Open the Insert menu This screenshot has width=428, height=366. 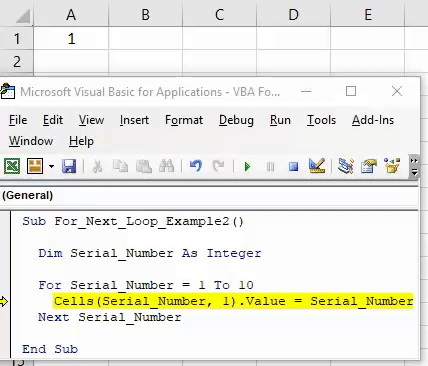point(134,120)
